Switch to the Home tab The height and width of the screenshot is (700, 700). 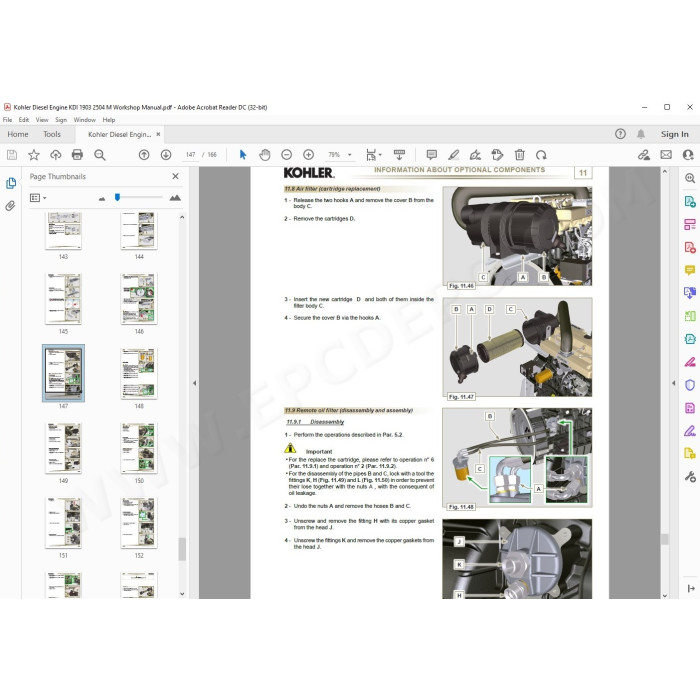coord(18,134)
